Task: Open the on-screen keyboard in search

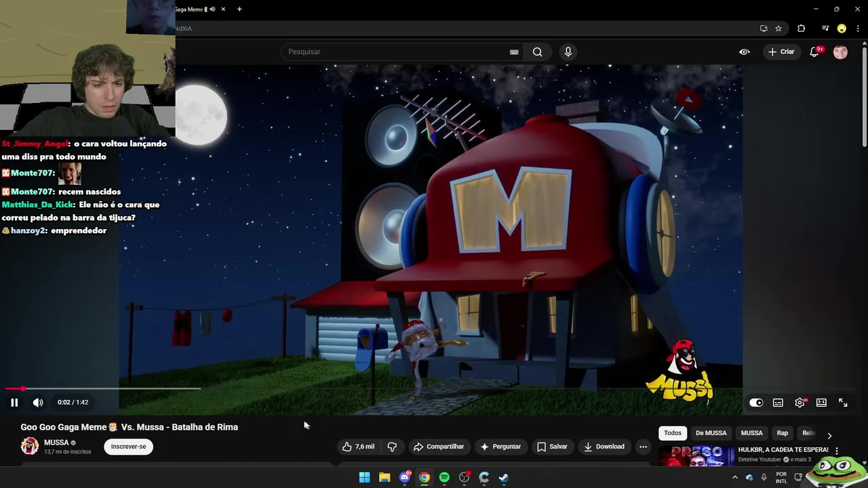Action: (x=514, y=52)
